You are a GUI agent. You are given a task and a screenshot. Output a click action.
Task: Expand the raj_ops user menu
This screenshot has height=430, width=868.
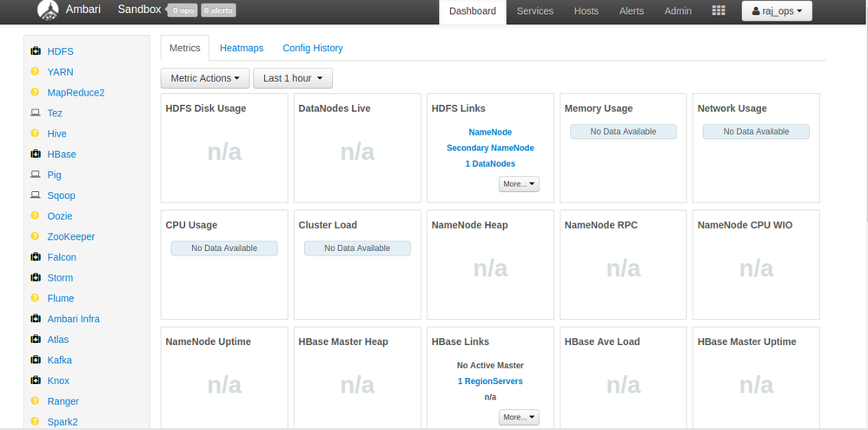point(777,11)
